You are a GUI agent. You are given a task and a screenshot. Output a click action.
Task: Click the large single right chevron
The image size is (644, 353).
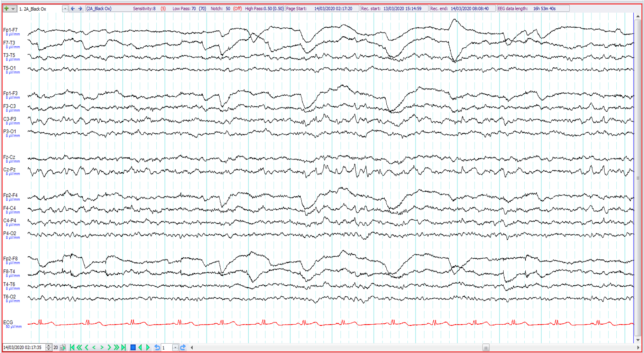pyautogui.click(x=109, y=347)
